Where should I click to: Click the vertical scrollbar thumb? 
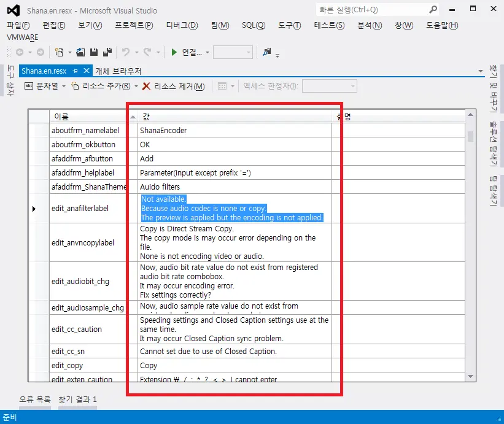point(470,136)
